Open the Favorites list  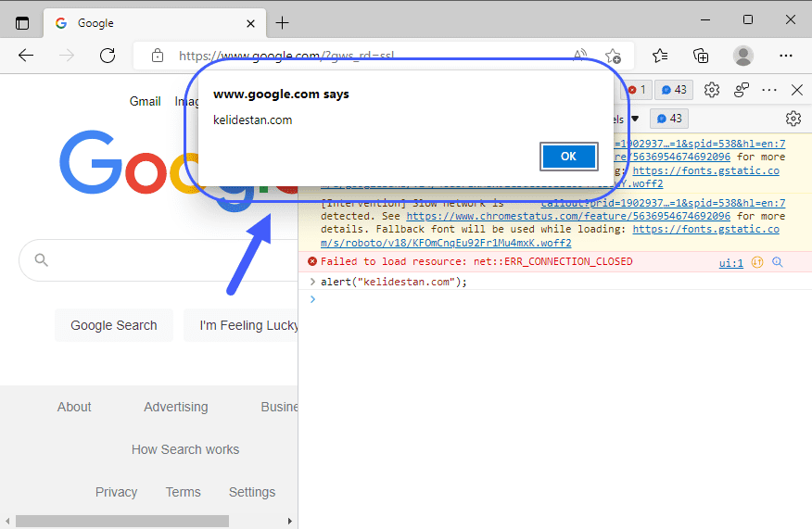click(660, 56)
